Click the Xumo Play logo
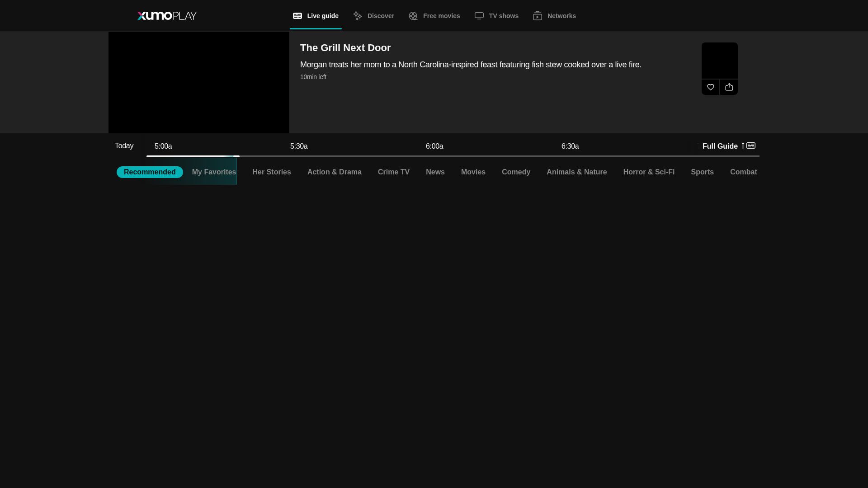Screen dimensions: 868x488 point(167,16)
